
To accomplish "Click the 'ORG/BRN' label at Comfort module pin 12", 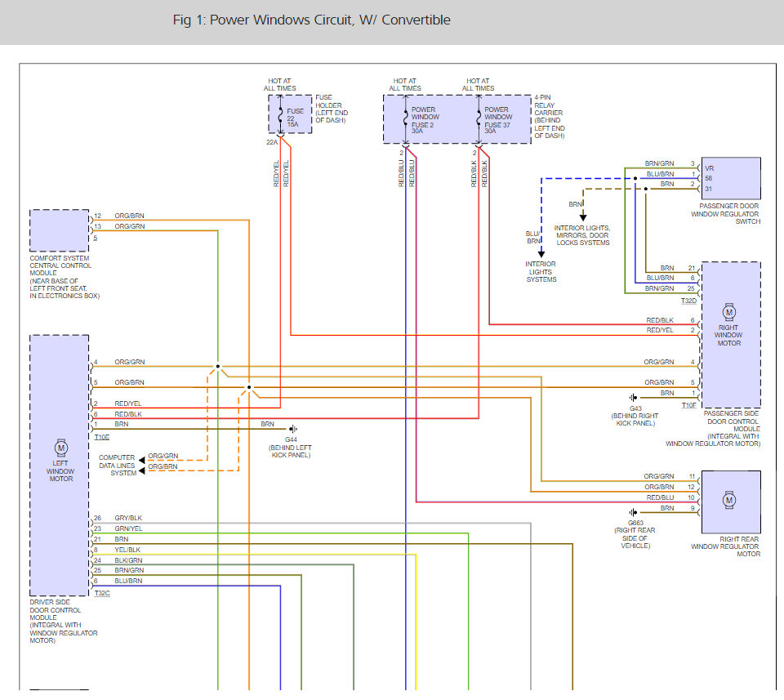I will 130,216.
